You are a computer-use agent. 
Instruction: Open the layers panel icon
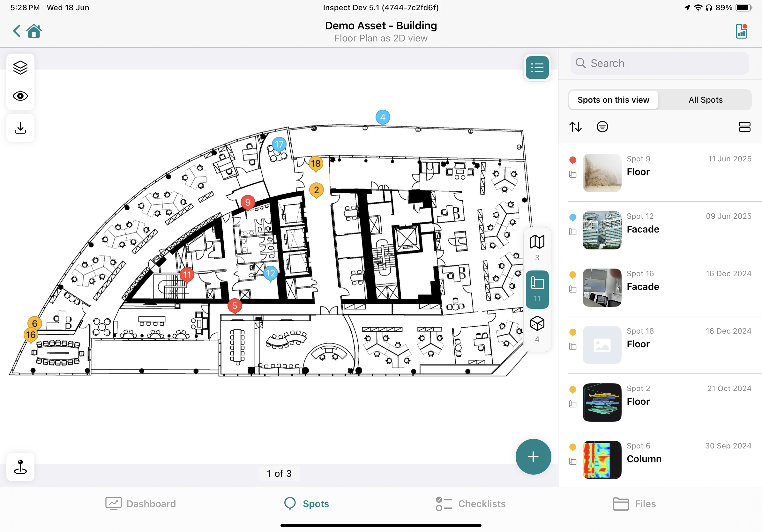pos(20,68)
